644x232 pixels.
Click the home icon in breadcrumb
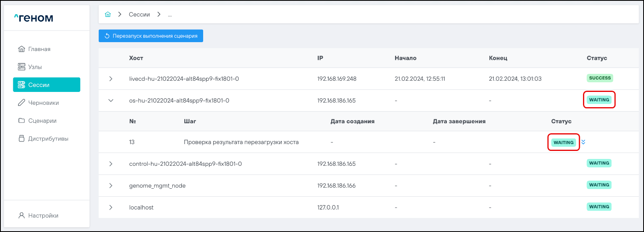(x=108, y=14)
